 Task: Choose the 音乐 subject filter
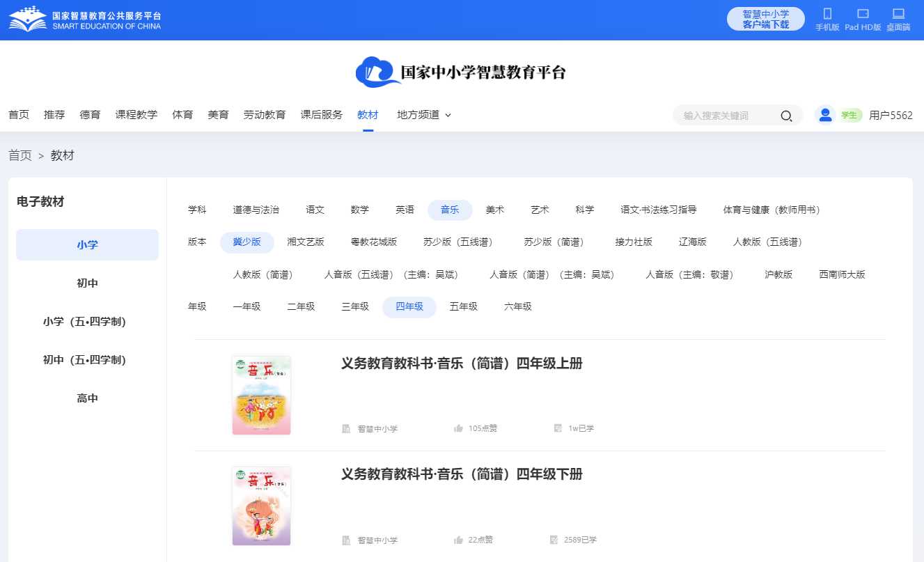click(x=450, y=210)
